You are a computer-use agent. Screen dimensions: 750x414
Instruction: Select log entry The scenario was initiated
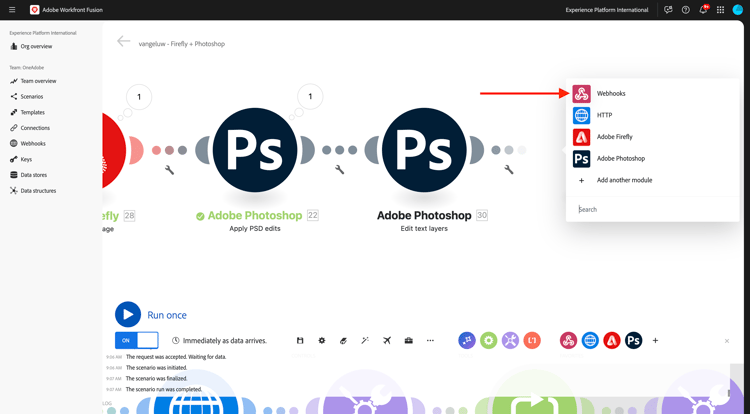click(x=156, y=368)
